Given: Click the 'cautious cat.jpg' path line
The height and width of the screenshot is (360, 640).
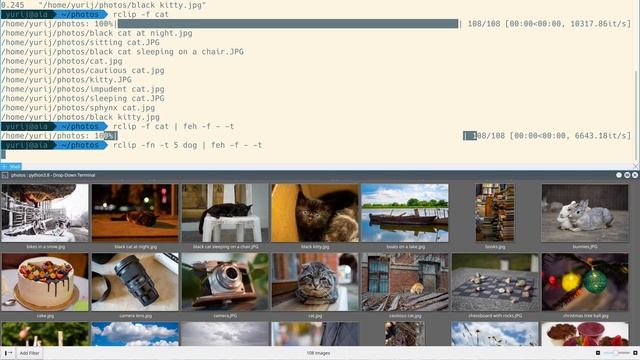Looking at the screenshot, I should point(82,71).
